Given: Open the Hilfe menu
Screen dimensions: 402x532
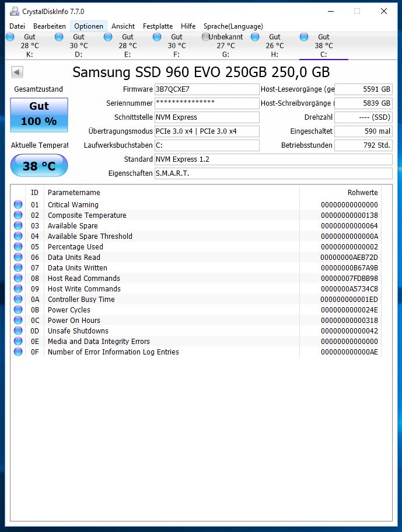Looking at the screenshot, I should 188,26.
